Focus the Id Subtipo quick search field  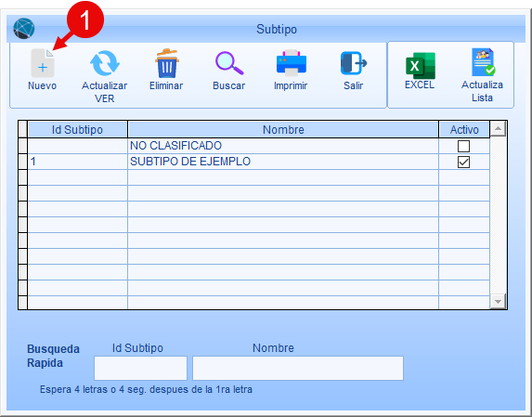[140, 368]
